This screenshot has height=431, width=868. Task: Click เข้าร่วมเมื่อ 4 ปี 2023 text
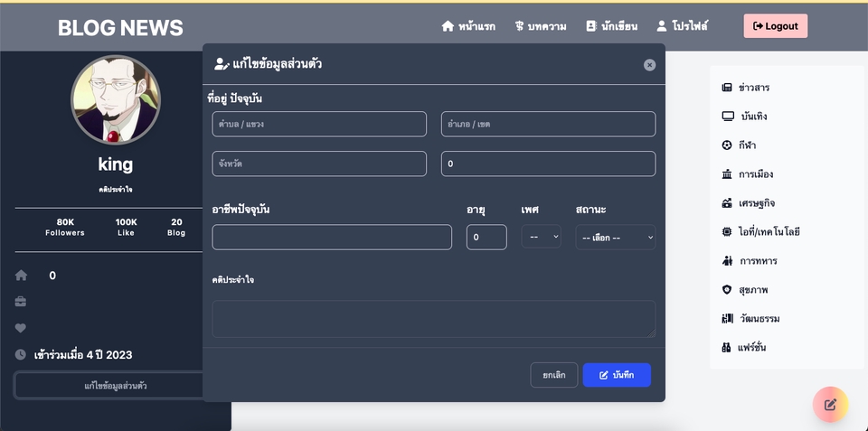pos(83,354)
